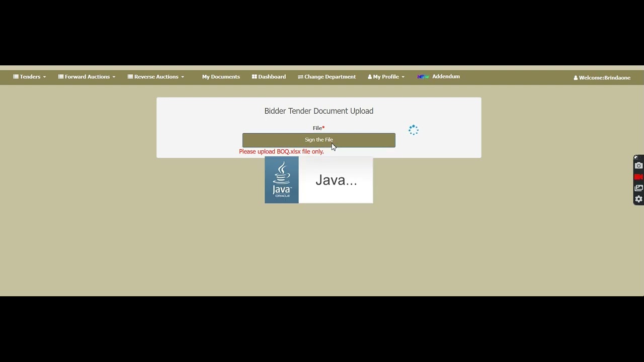Image resolution: width=644 pixels, height=362 pixels.
Task: Open the Tenders dropdown menu
Action: [30, 77]
